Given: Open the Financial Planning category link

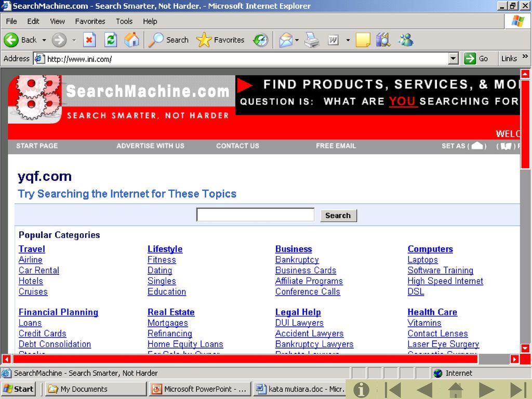Looking at the screenshot, I should pyautogui.click(x=58, y=312).
